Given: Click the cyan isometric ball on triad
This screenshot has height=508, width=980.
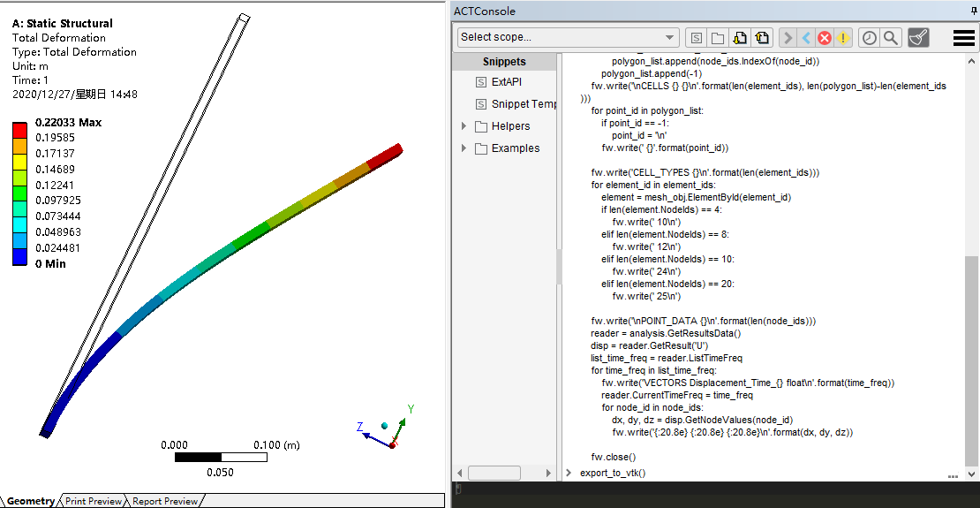Looking at the screenshot, I should click(384, 426).
